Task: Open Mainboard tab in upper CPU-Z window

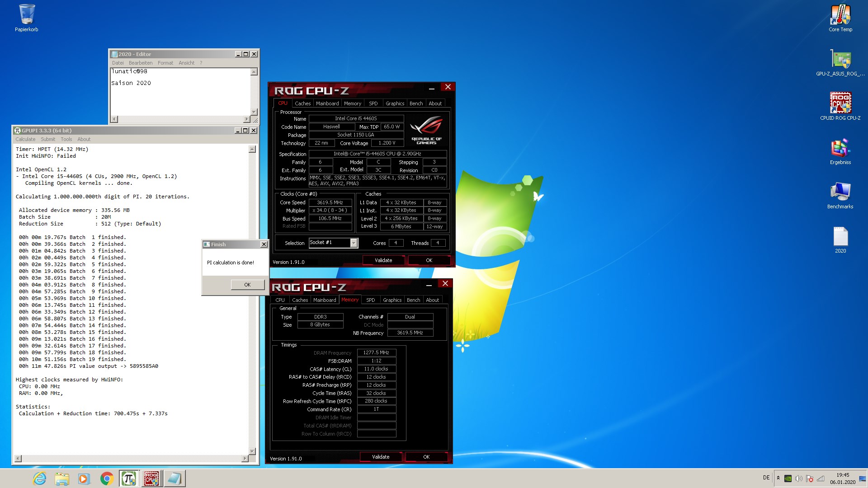Action: [327, 103]
